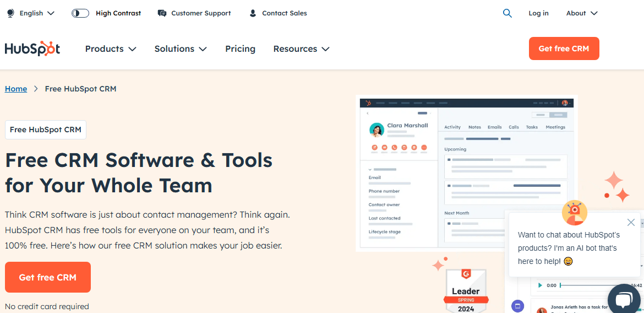The width and height of the screenshot is (644, 313).
Task: Select the Calls tab in CRM preview
Action: coord(514,127)
